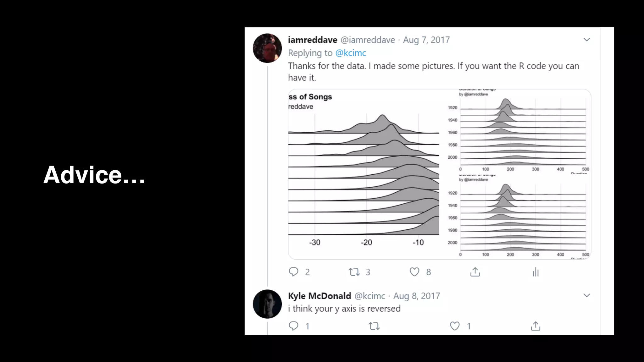Click Kyle McDonald's profile avatar
This screenshot has width=644, height=362.
pyautogui.click(x=267, y=304)
